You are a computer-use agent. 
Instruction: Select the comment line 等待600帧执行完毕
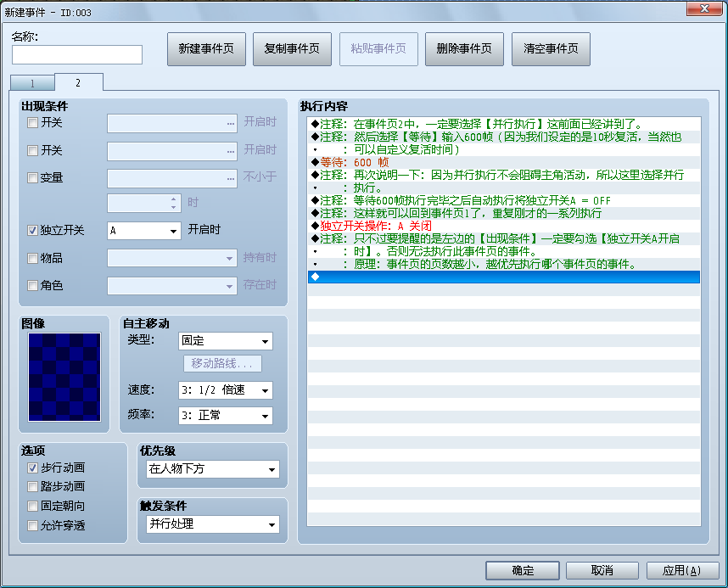point(504,200)
